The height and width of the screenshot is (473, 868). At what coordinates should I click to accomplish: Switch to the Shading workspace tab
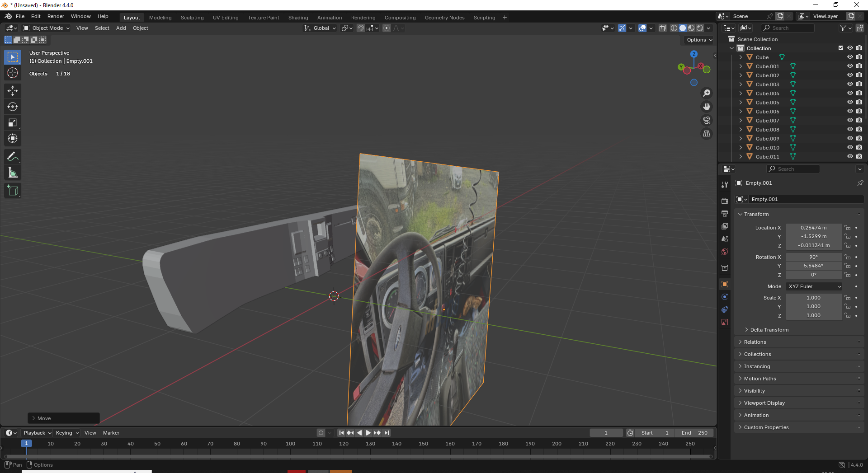[x=298, y=18]
